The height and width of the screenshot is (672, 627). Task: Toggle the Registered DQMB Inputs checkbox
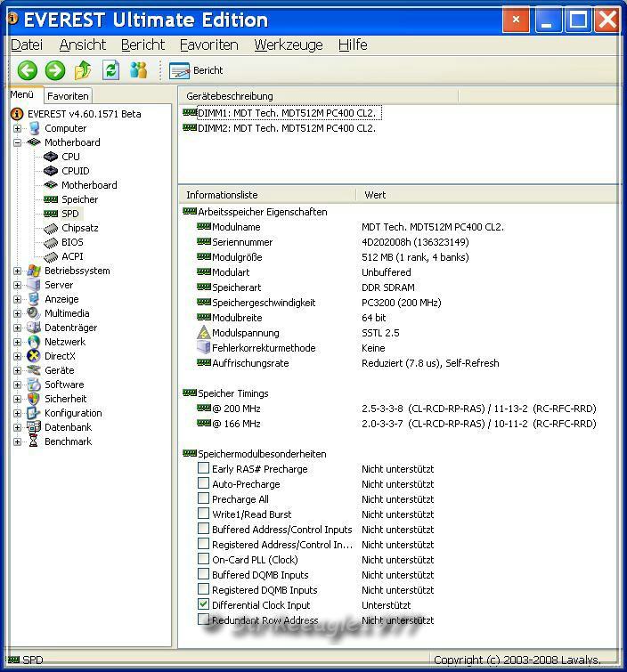click(x=203, y=589)
